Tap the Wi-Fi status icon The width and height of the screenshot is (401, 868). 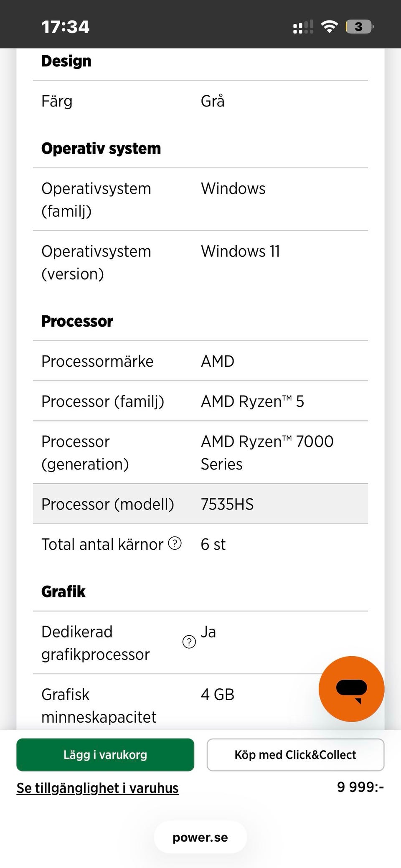tap(329, 27)
